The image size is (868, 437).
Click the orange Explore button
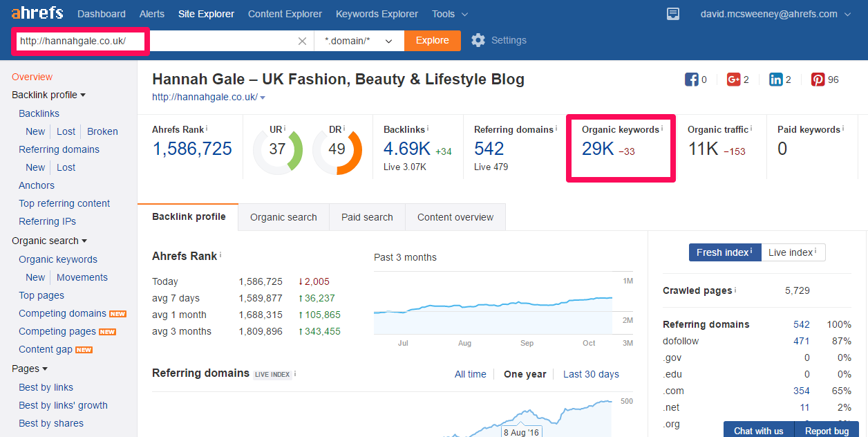(x=433, y=40)
